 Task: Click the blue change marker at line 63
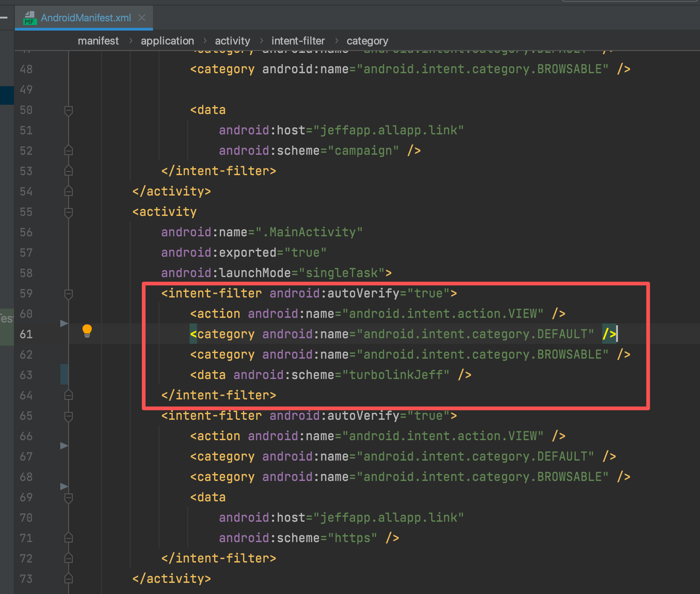pyautogui.click(x=64, y=374)
